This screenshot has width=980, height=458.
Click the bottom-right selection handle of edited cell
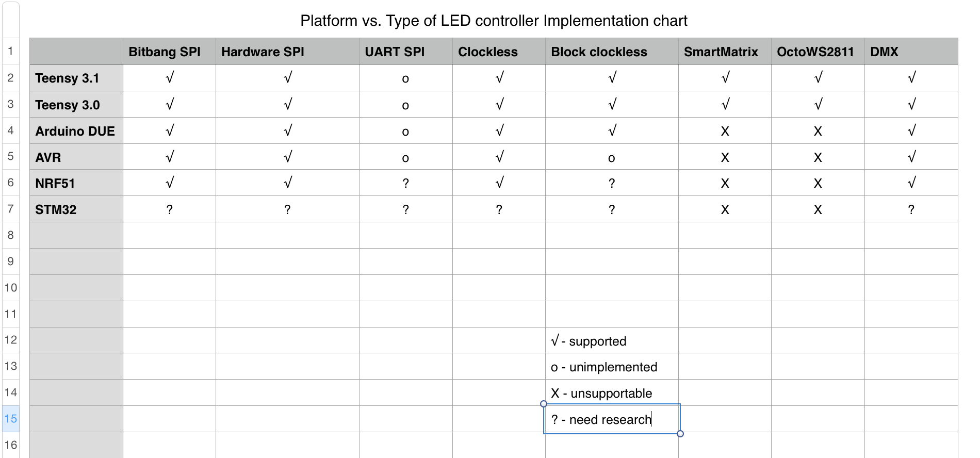click(680, 434)
